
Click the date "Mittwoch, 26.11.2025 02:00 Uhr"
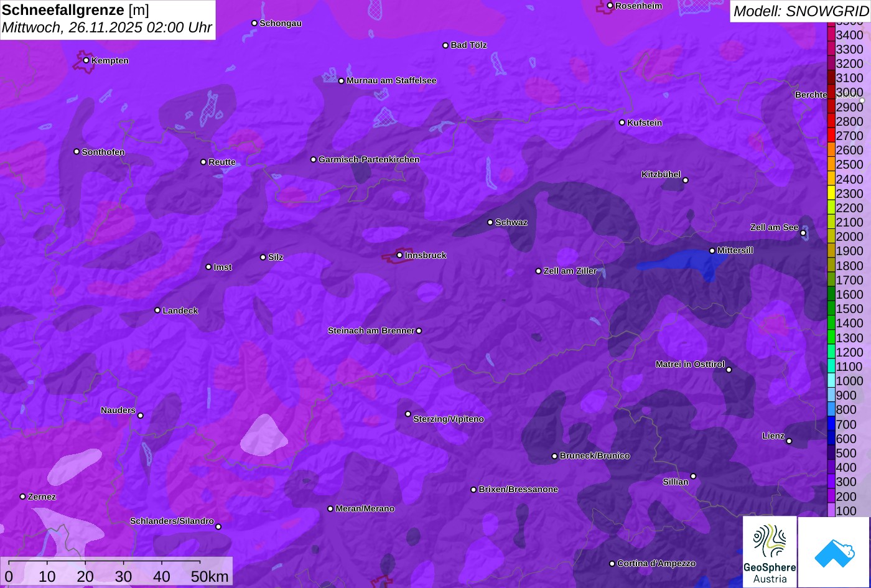(107, 28)
